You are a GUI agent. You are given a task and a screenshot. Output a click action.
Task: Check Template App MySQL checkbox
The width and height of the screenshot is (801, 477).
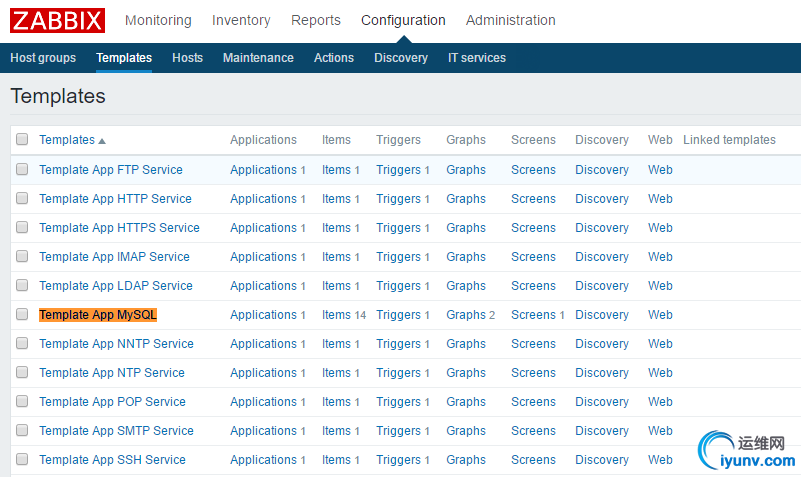(x=22, y=314)
